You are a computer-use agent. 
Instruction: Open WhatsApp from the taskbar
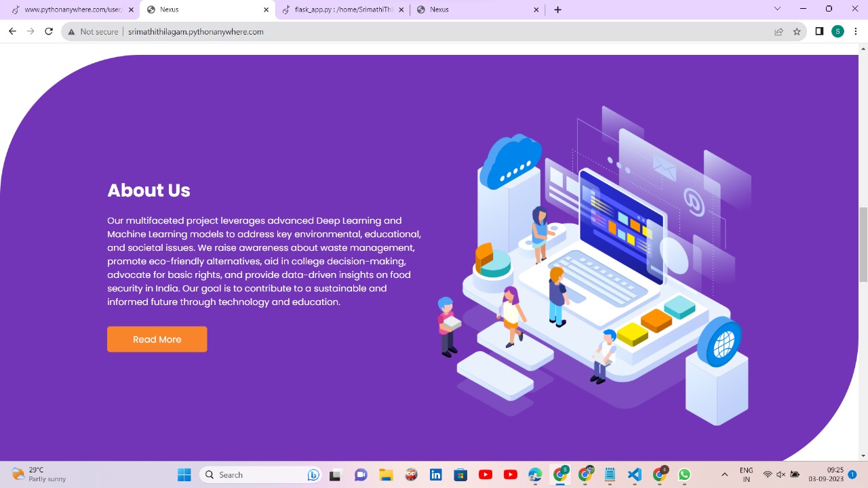(684, 474)
